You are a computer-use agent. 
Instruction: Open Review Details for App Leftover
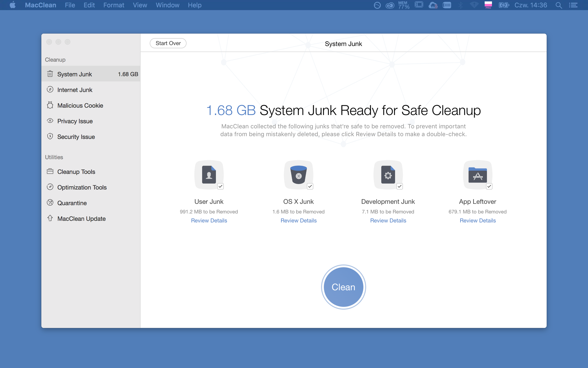(x=477, y=220)
